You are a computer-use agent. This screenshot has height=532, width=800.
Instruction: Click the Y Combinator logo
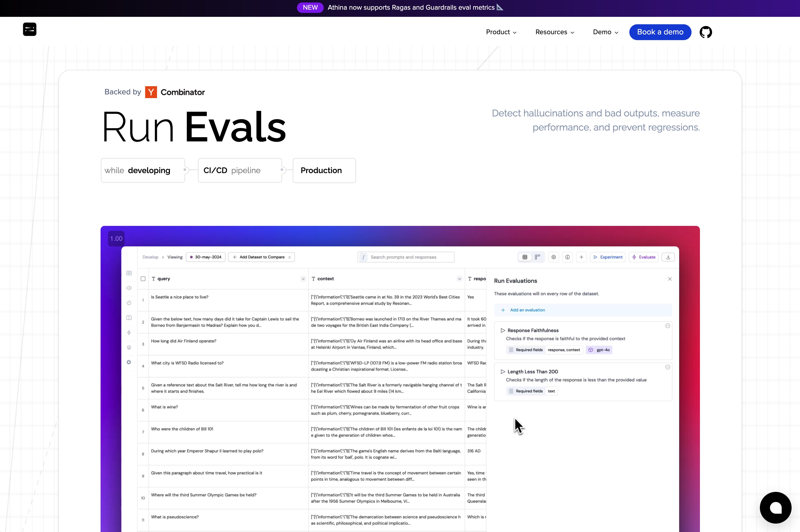click(151, 92)
